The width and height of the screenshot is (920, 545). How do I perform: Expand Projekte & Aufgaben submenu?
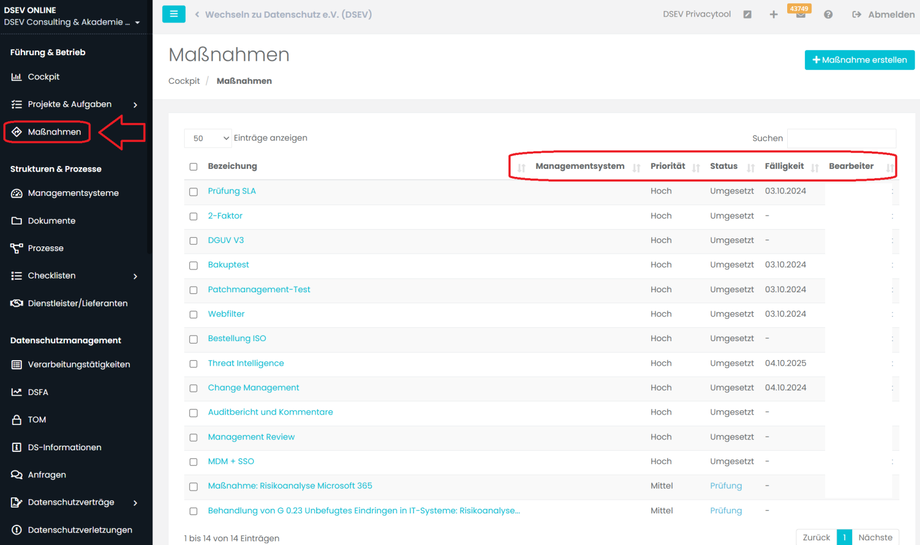(x=135, y=105)
